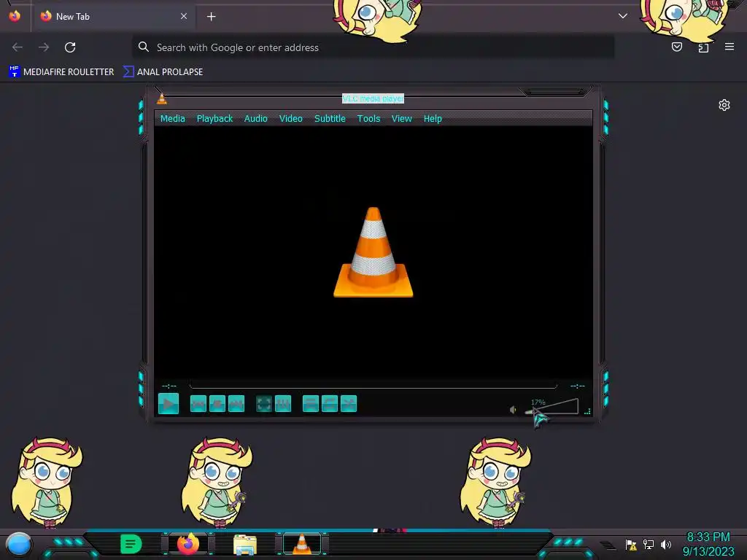
Task: Open Pocket save icon in Firefox
Action: pos(677,47)
